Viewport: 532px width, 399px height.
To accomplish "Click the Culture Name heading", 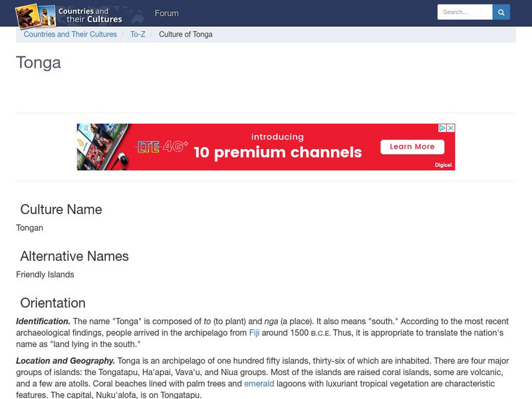I will (61, 209).
